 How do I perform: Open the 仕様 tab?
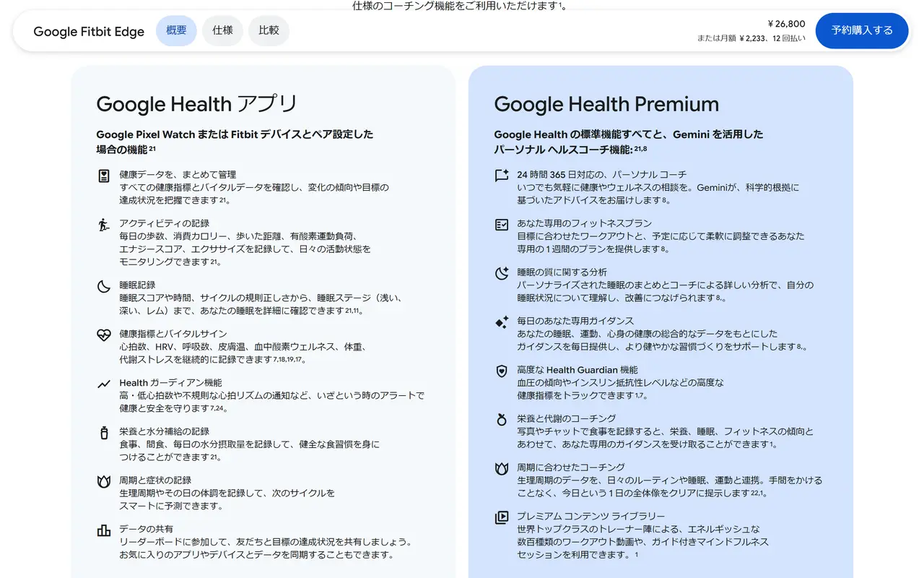click(x=222, y=30)
